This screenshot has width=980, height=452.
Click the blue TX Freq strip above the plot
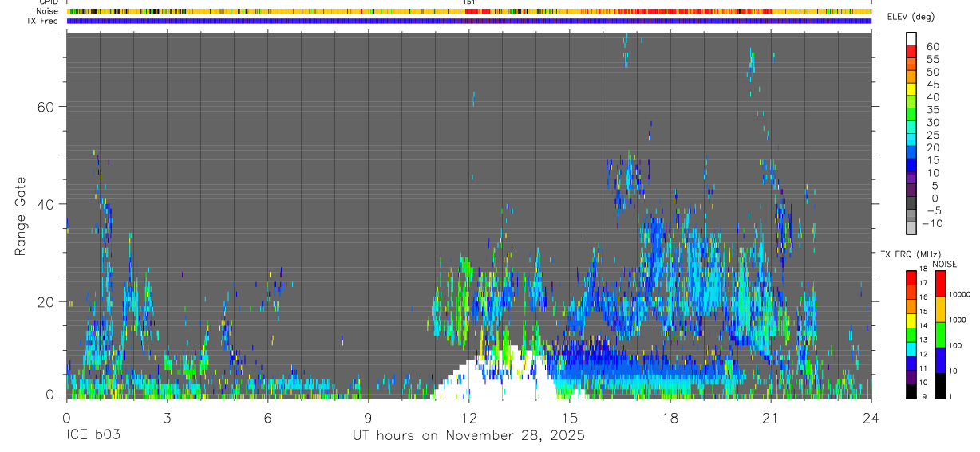[x=469, y=21]
